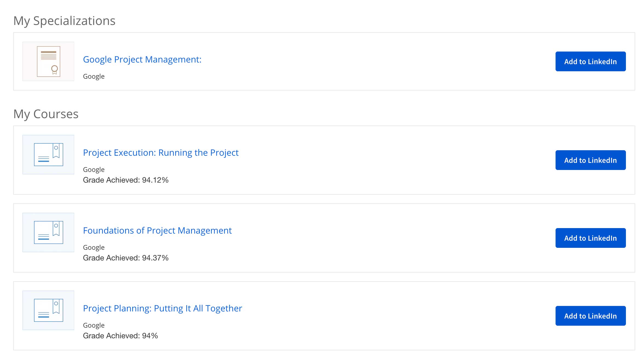Click the Google Project Management certificate icon

click(48, 61)
